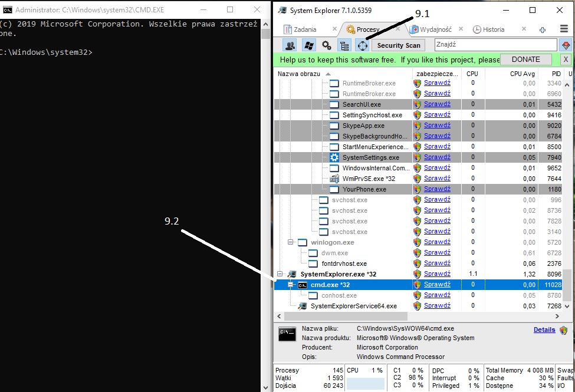575x392 pixels.
Task: Dismiss the green donation banner
Action: click(566, 60)
